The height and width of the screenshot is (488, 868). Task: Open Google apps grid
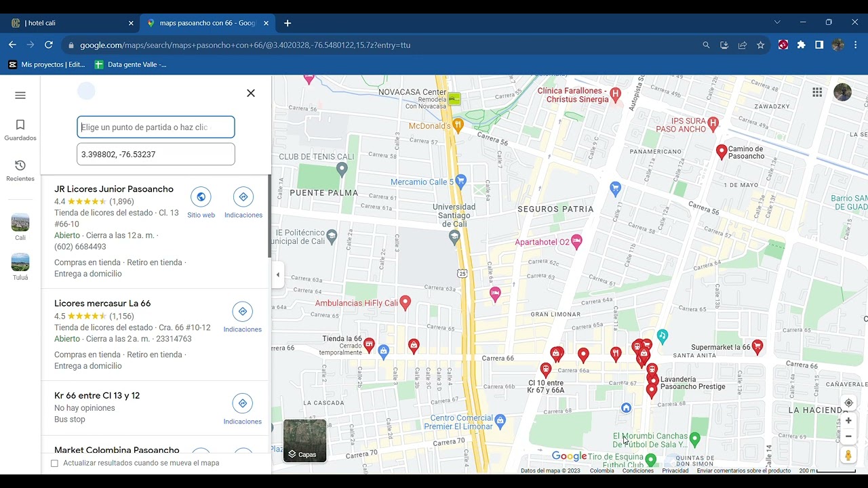(x=817, y=92)
